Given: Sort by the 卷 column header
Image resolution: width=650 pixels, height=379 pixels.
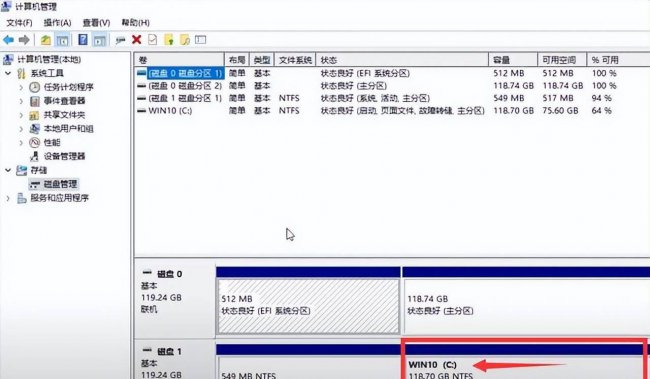Looking at the screenshot, I should pyautogui.click(x=179, y=60).
